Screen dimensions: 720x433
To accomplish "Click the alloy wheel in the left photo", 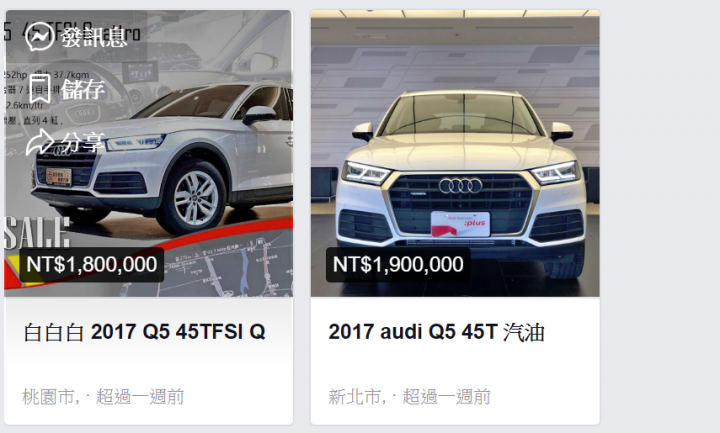I will 195,197.
